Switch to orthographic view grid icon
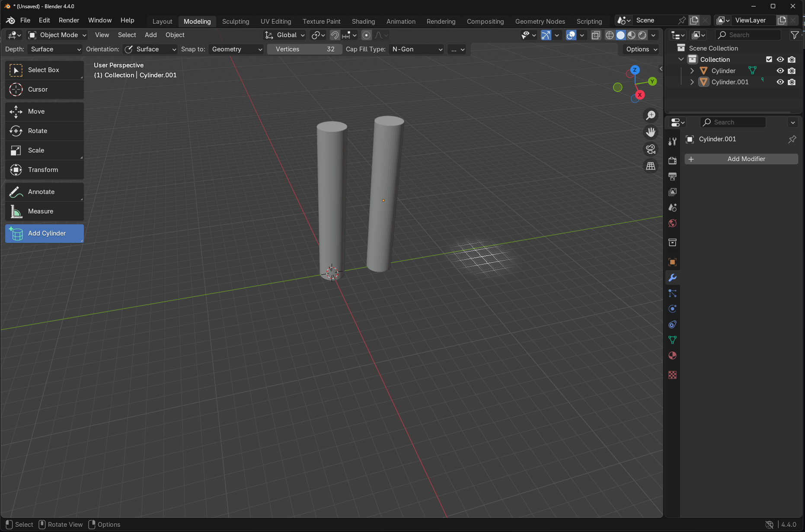The height and width of the screenshot is (532, 805). point(651,166)
